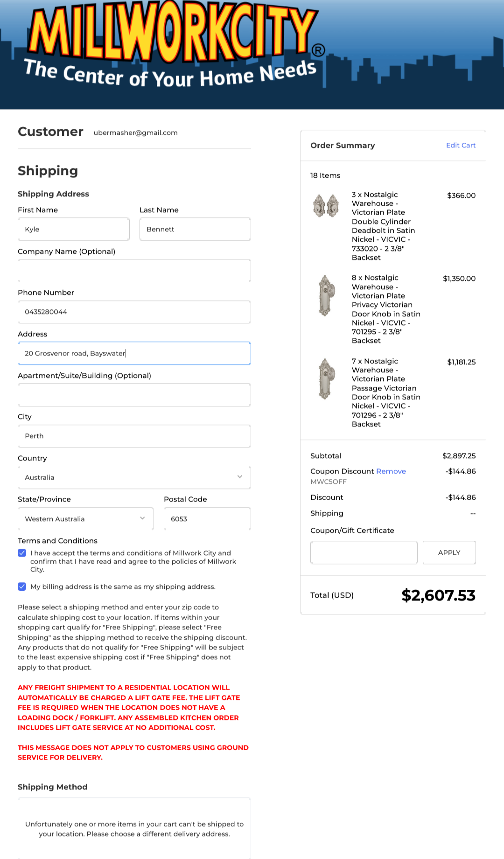Screen dimensions: 504x859
Task: Click the Coupon/Gift Certificate input field
Action: click(x=364, y=552)
